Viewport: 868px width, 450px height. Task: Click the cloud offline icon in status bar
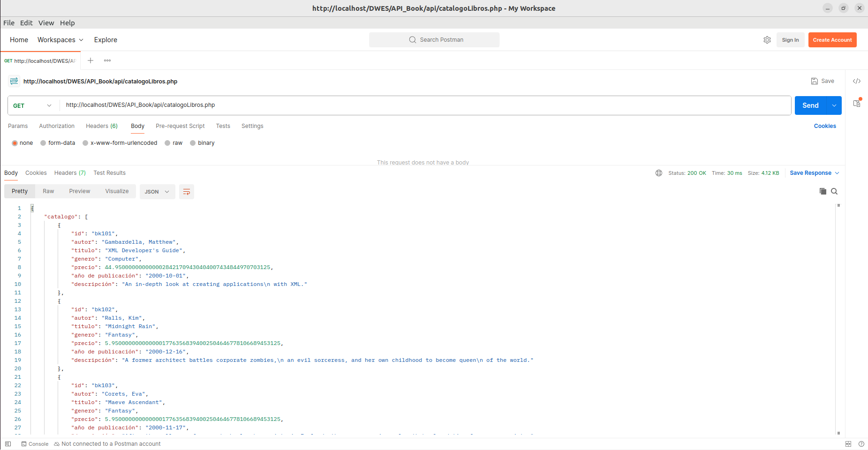57,444
